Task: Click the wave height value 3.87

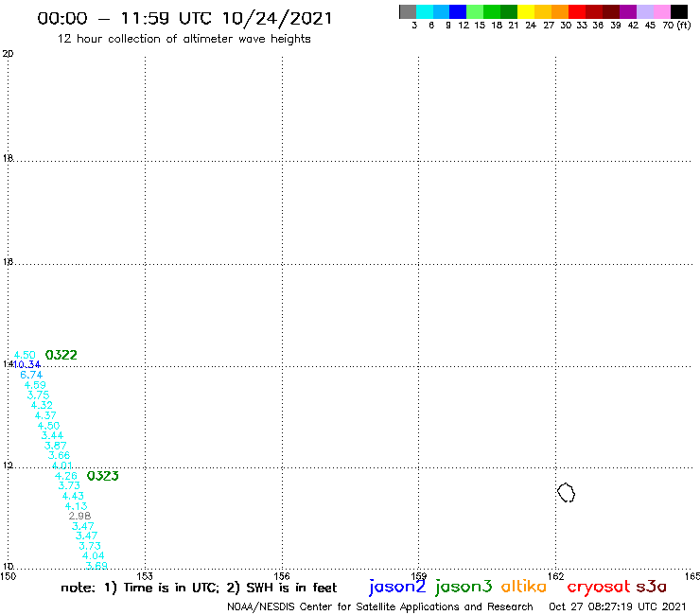Action: coord(56,446)
